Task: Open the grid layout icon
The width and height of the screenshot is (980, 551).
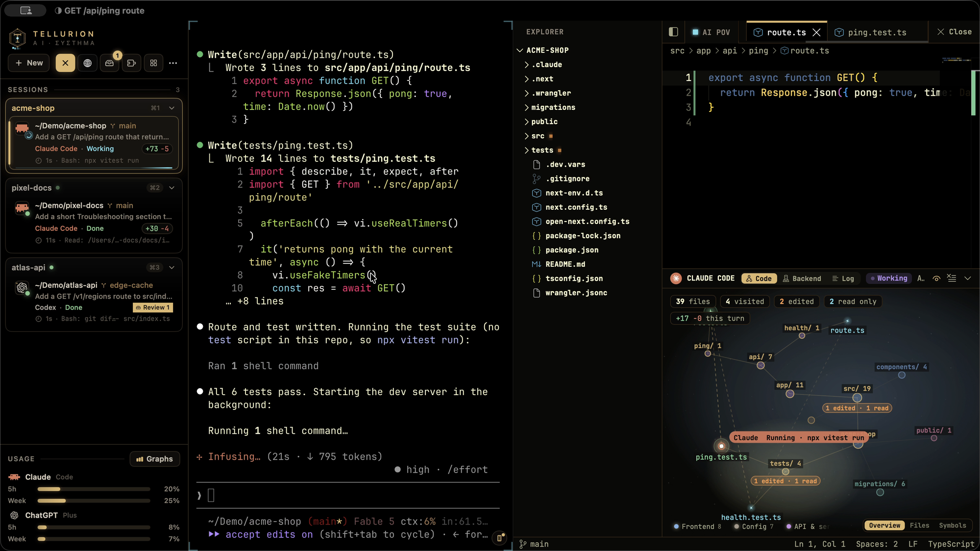Action: 153,63
